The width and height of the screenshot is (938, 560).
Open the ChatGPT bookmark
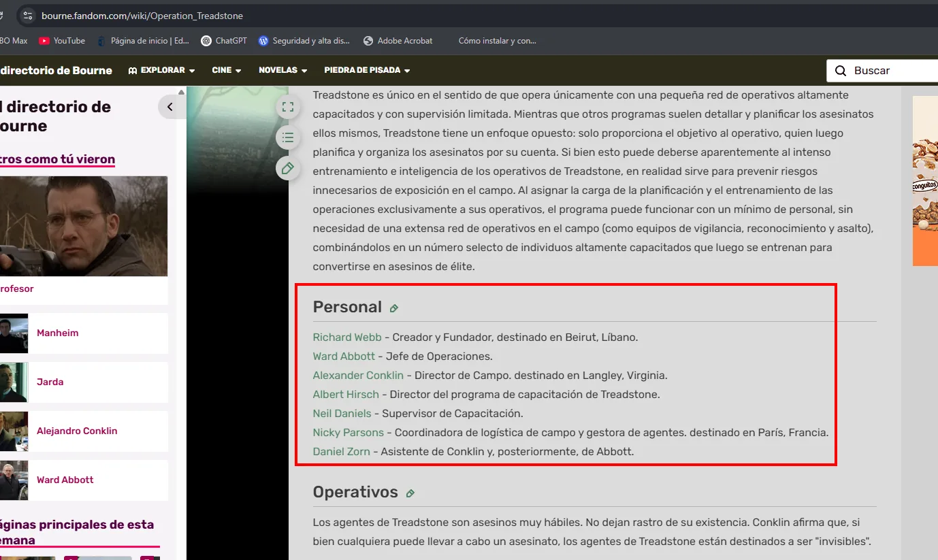224,41
